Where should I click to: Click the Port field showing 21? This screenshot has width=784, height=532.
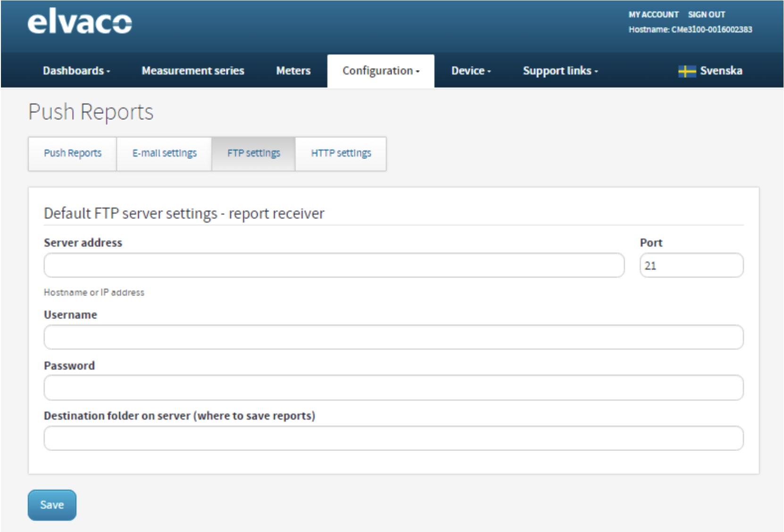(x=692, y=265)
